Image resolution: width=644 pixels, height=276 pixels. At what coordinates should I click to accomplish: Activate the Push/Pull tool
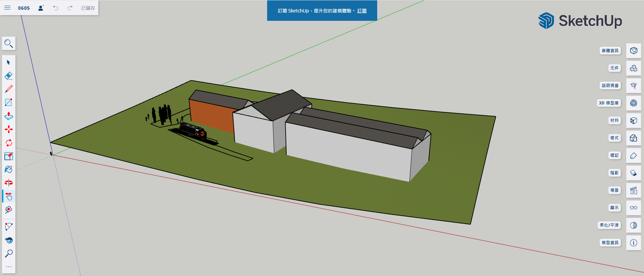coord(9,116)
